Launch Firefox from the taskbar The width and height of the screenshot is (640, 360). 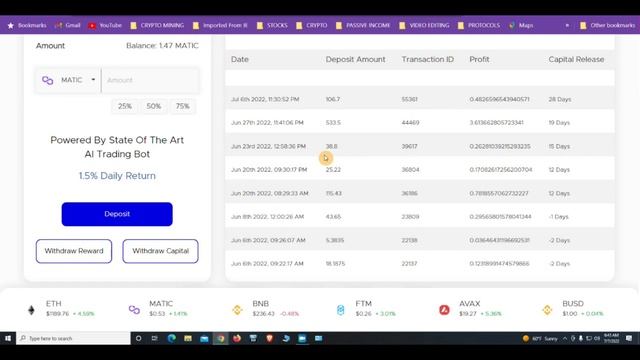click(x=237, y=338)
